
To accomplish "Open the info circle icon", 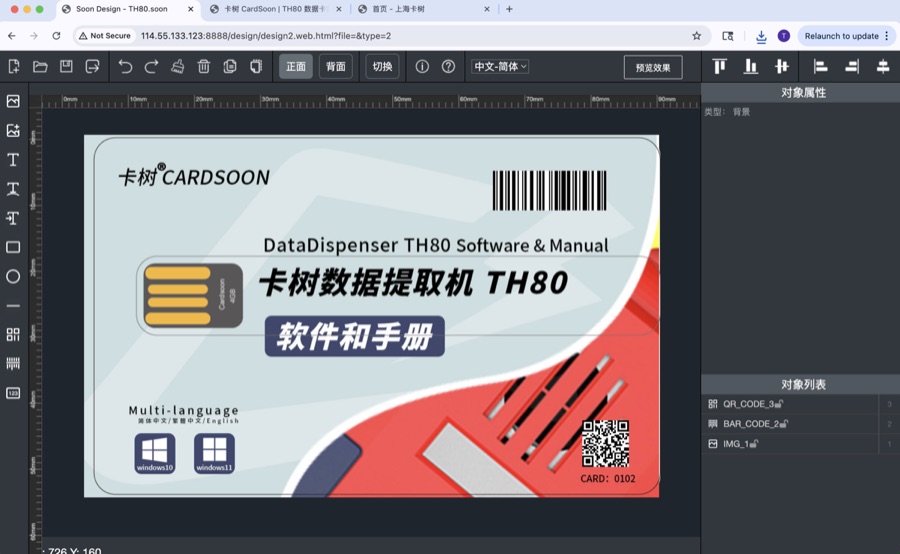I will (422, 67).
